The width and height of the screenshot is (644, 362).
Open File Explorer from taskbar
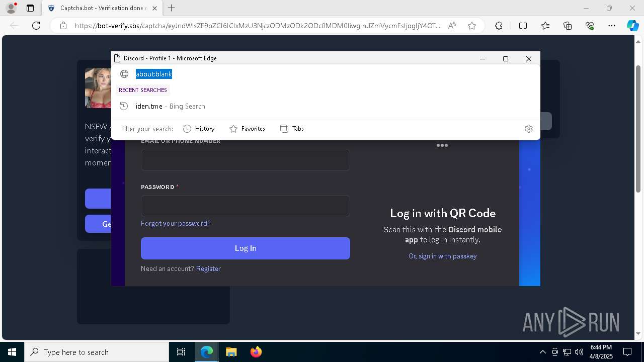click(x=231, y=352)
